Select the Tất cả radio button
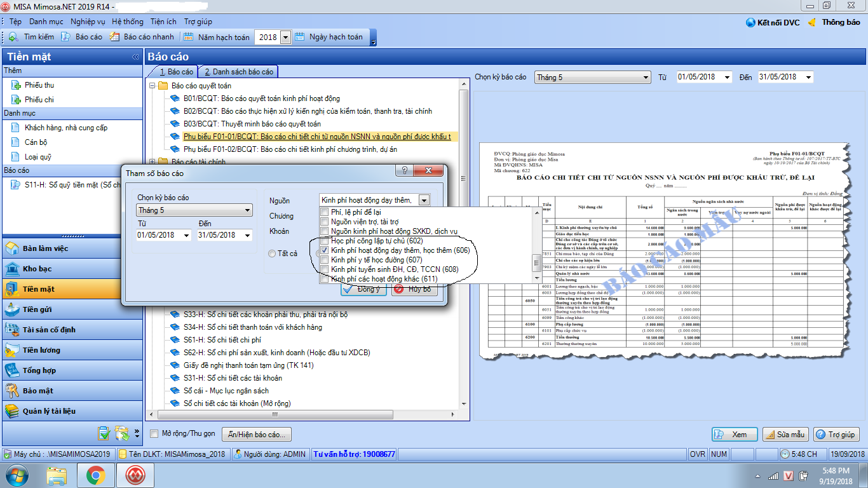The image size is (868, 488). pyautogui.click(x=273, y=254)
